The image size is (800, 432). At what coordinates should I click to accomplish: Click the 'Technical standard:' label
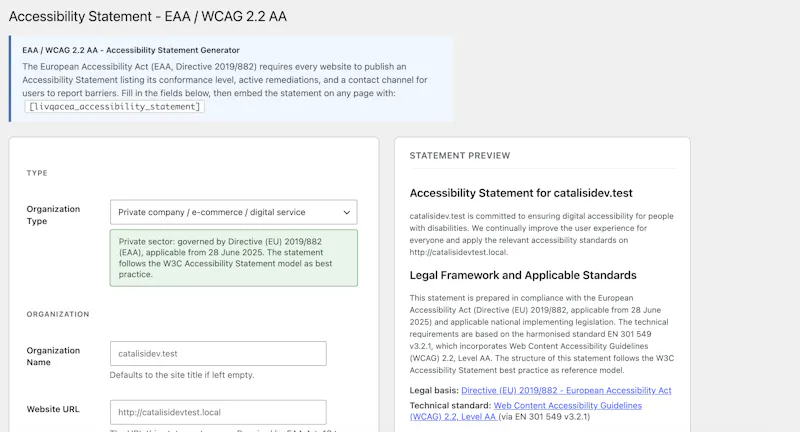[x=451, y=405]
